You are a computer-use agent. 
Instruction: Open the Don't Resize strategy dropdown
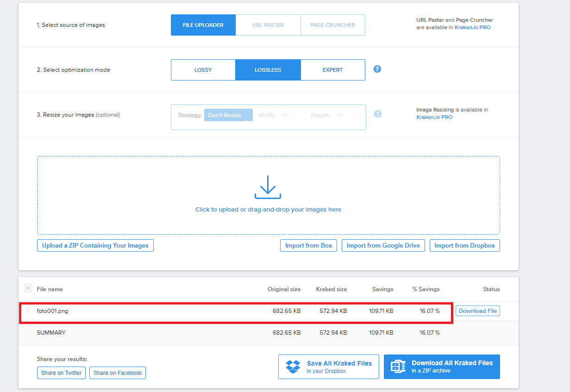[228, 115]
